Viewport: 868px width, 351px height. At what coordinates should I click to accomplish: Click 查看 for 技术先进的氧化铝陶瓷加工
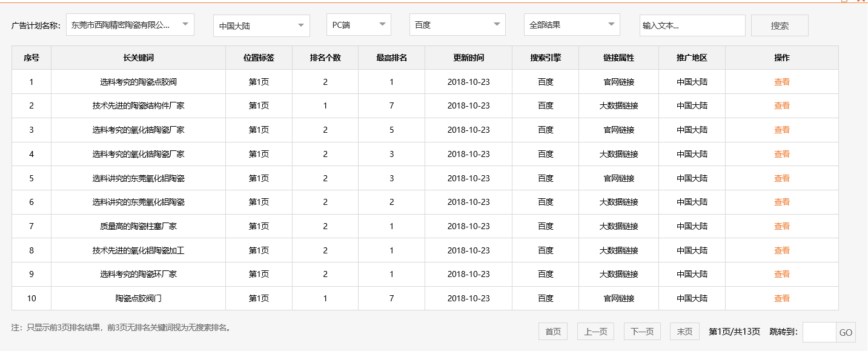(x=781, y=250)
